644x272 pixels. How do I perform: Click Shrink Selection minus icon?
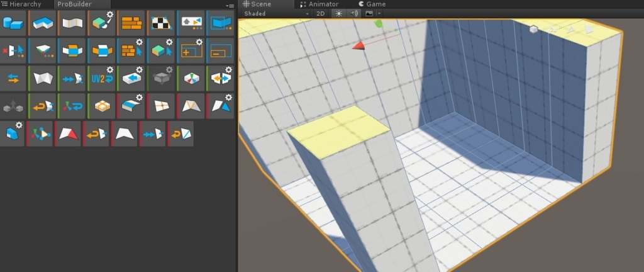click(x=221, y=51)
